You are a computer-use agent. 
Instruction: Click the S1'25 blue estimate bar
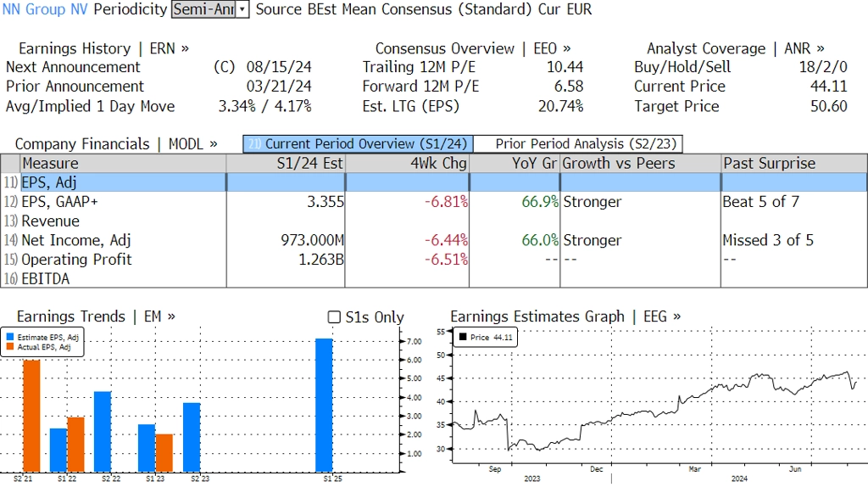(x=324, y=406)
